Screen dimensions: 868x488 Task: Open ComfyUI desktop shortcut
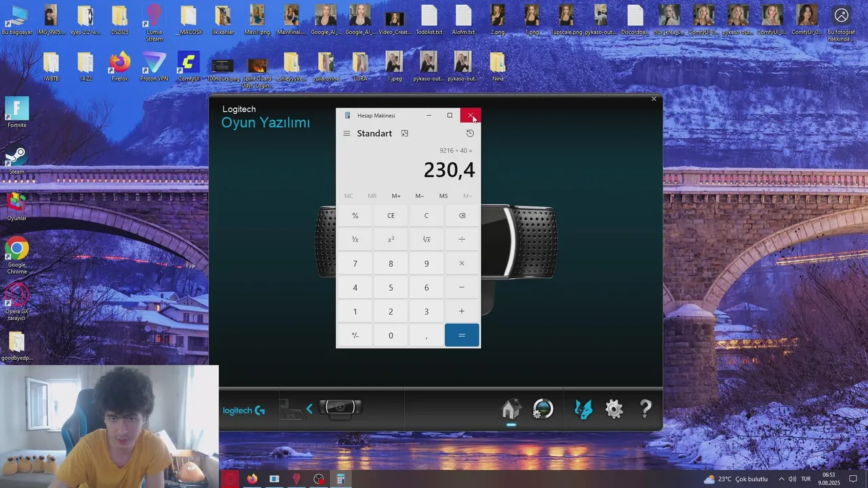click(189, 66)
